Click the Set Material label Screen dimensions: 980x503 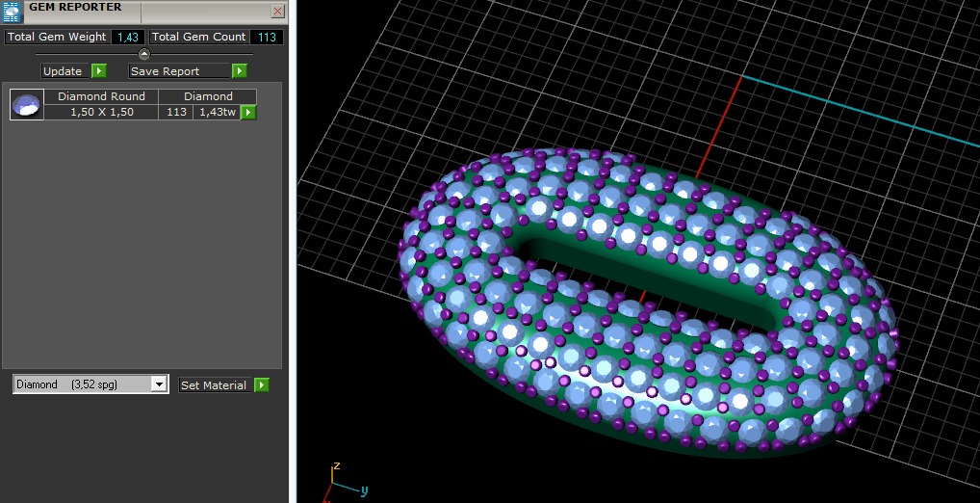[x=213, y=385]
